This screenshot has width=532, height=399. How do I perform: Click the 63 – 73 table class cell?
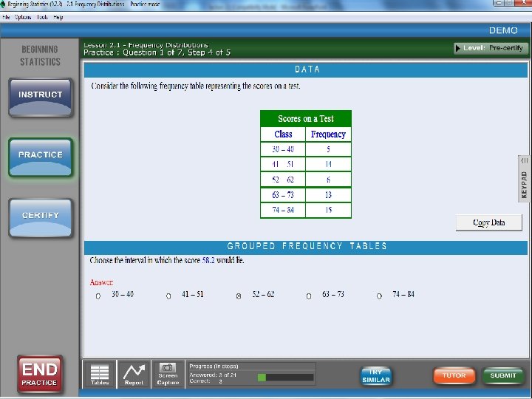coord(283,195)
